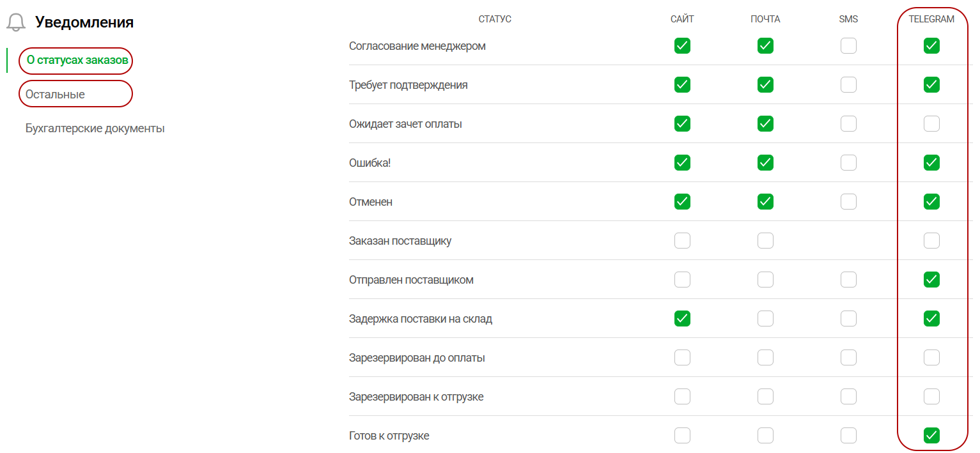The height and width of the screenshot is (453, 980).
Task: Uncheck Telegram for 'Готов к отгрузке'
Action: click(931, 436)
